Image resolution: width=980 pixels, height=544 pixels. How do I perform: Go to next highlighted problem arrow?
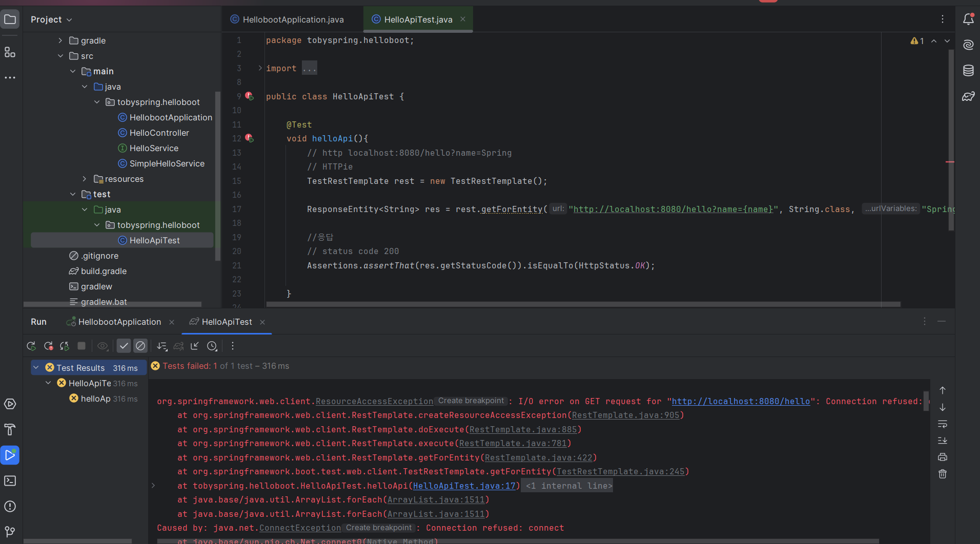(x=947, y=41)
